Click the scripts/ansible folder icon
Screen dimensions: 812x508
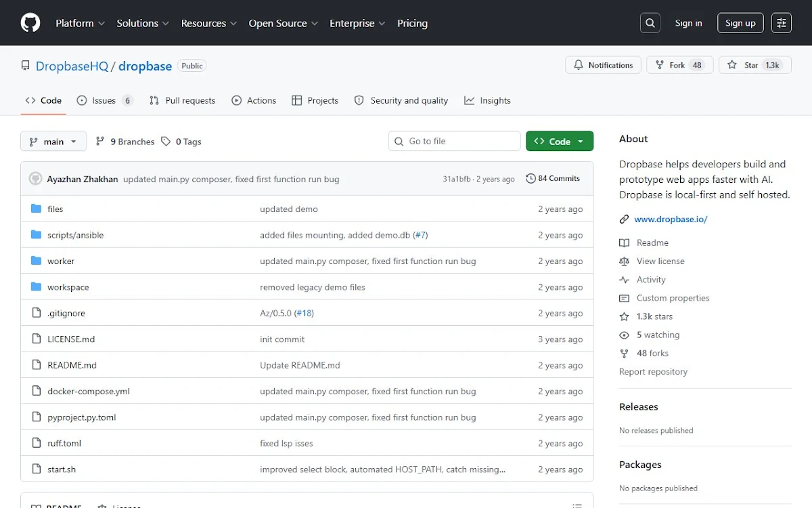coord(37,235)
